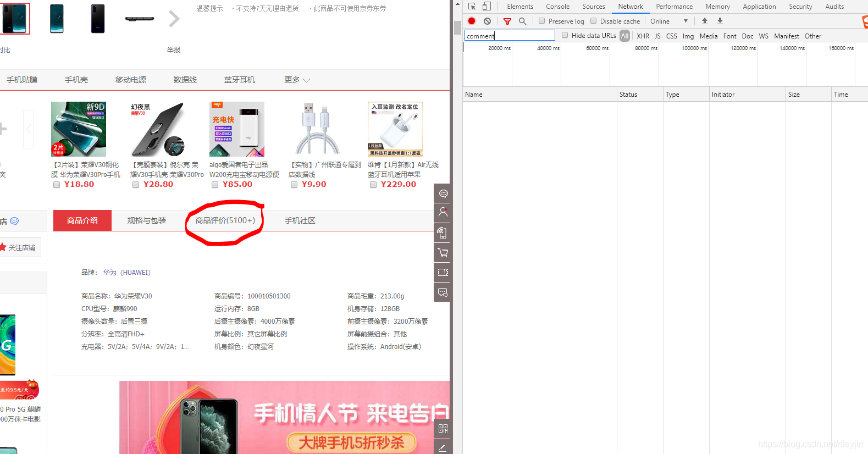Image resolution: width=868 pixels, height=454 pixels.
Task: Report the product via 举报 link
Action: [x=174, y=49]
